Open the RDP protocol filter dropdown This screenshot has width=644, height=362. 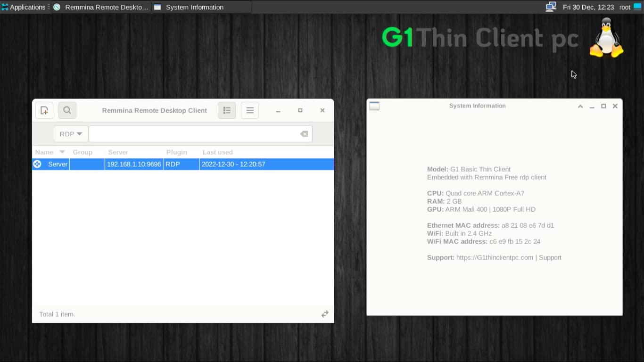pyautogui.click(x=70, y=133)
